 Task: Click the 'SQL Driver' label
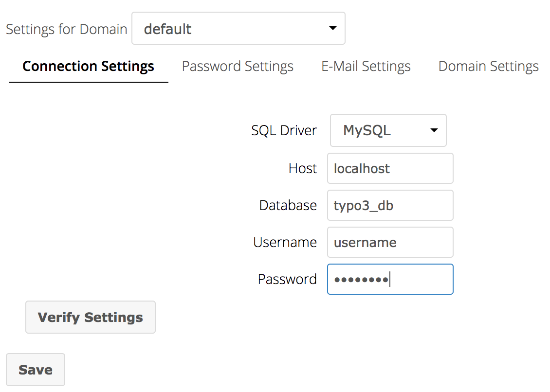tap(284, 131)
